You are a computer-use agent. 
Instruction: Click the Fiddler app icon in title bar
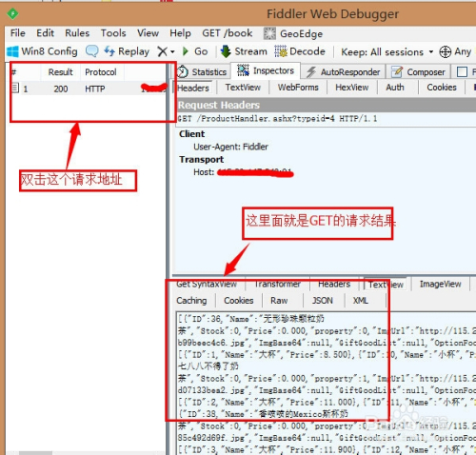[x=12, y=13]
